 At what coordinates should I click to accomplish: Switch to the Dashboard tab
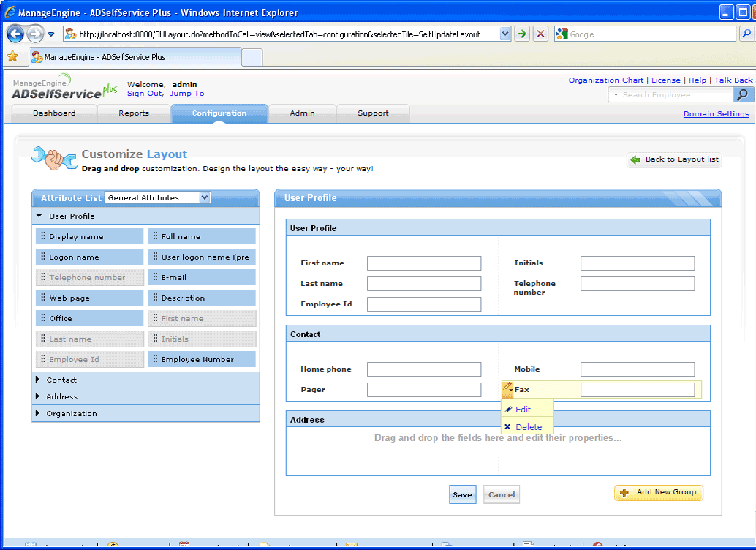tap(54, 113)
